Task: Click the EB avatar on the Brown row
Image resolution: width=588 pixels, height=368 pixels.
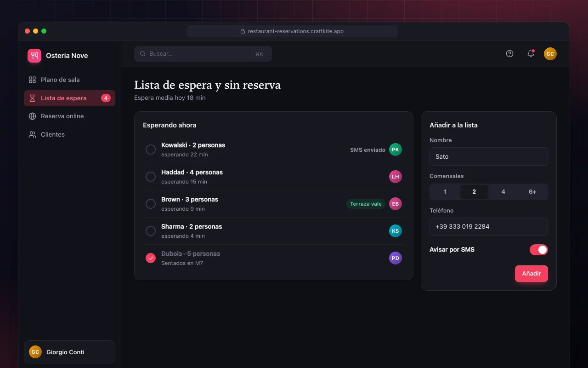Action: (x=396, y=204)
